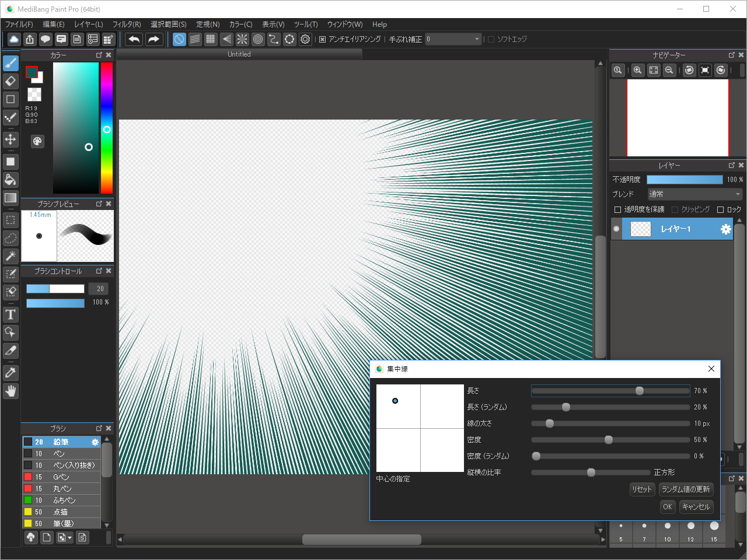Open the レイヤー(L) menu
Screen dimensions: 747x560
click(88, 24)
